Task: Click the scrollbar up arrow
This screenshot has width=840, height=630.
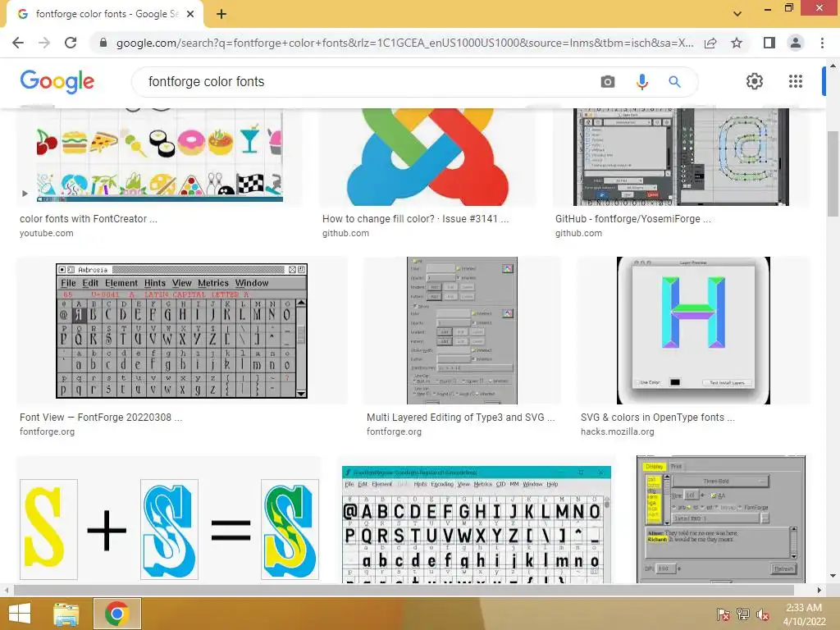Action: click(833, 66)
